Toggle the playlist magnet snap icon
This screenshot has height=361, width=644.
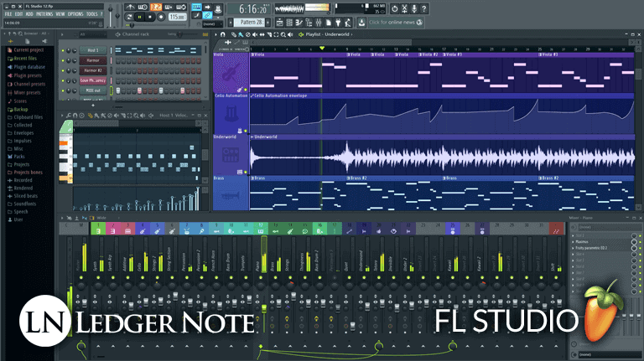[x=222, y=35]
